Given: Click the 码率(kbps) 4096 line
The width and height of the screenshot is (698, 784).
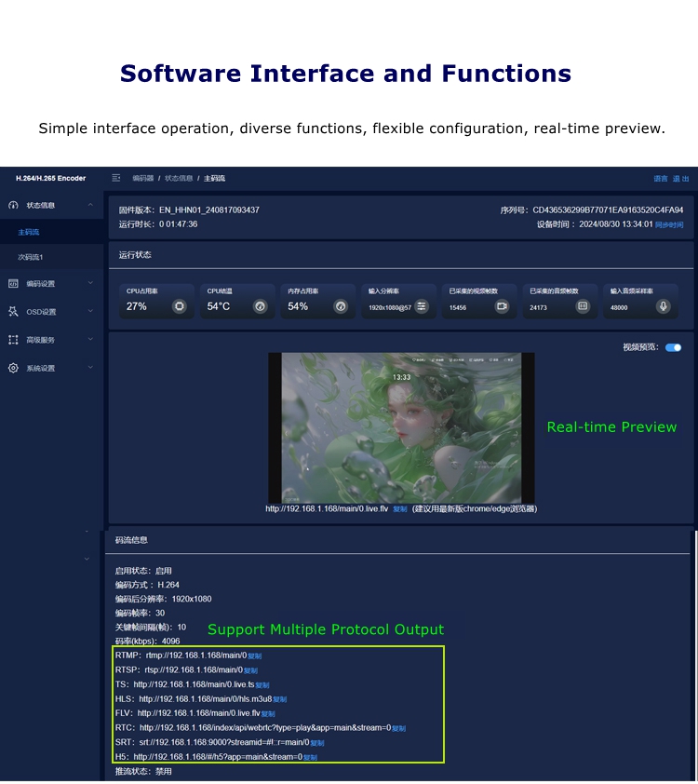Looking at the screenshot, I should (x=147, y=642).
